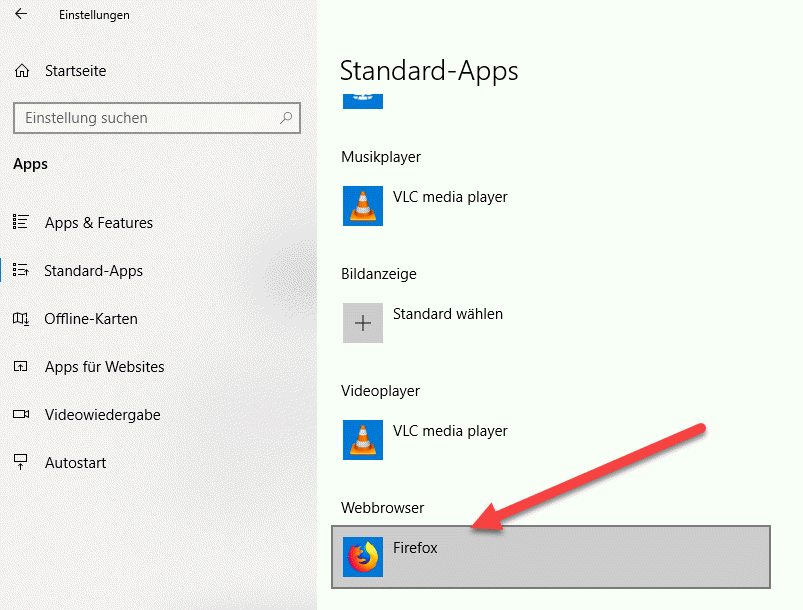Click the Firefox icon under Webbrowser
Screen dimensions: 803x610
[363, 557]
